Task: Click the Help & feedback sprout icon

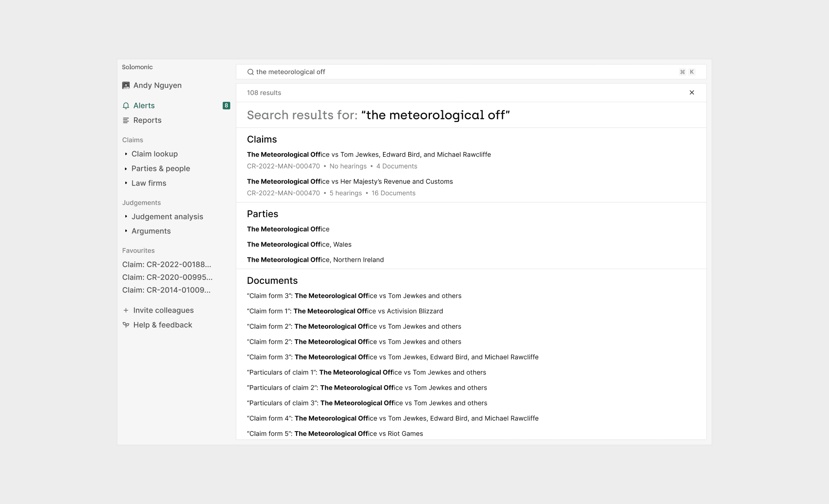Action: [126, 325]
